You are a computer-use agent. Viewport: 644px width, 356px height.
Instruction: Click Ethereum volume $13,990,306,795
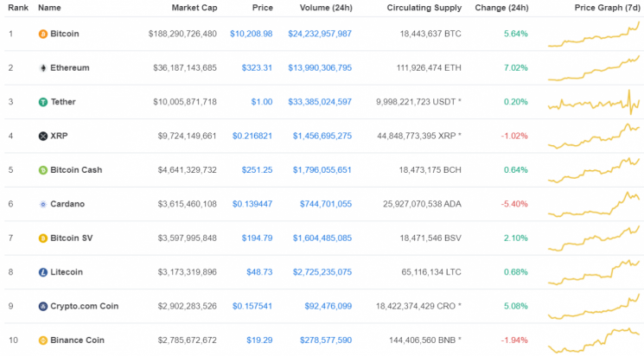coord(320,67)
